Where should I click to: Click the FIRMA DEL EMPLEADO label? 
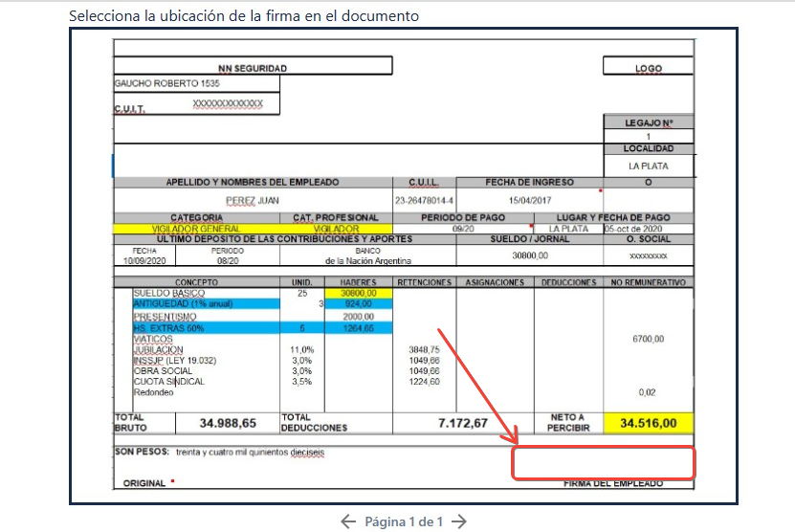coord(613,484)
